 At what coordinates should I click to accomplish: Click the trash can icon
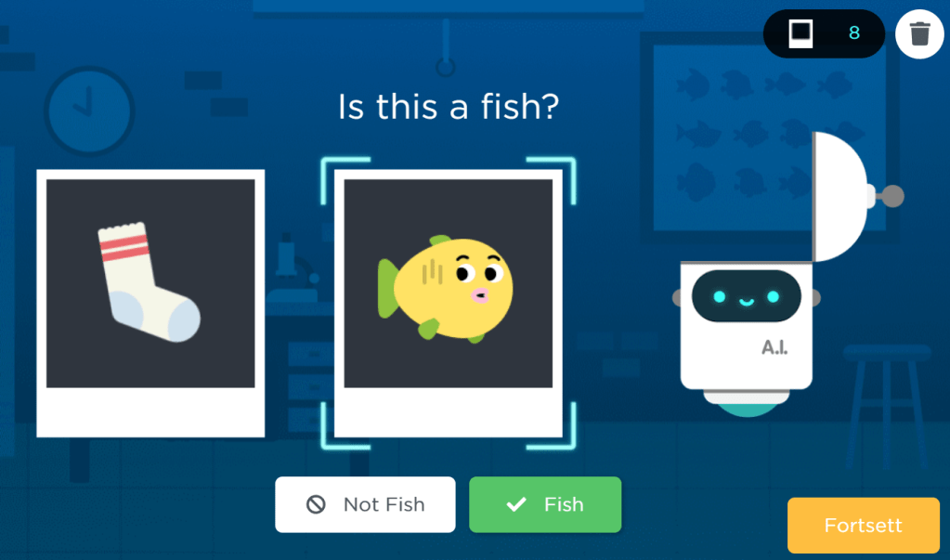[x=919, y=33]
